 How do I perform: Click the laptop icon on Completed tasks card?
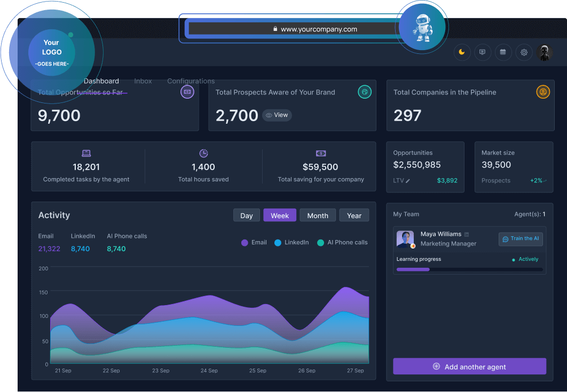86,153
